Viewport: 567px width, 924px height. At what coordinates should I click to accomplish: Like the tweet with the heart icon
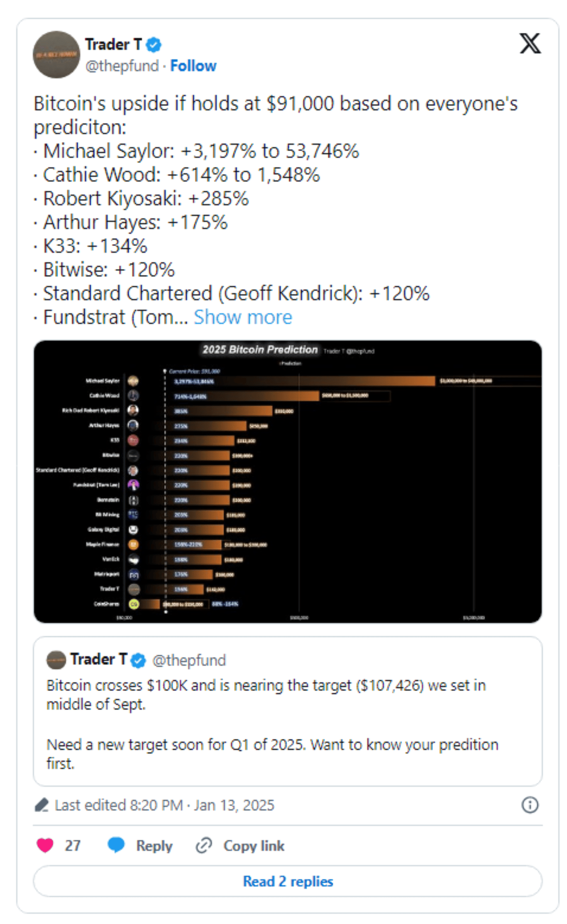45,846
